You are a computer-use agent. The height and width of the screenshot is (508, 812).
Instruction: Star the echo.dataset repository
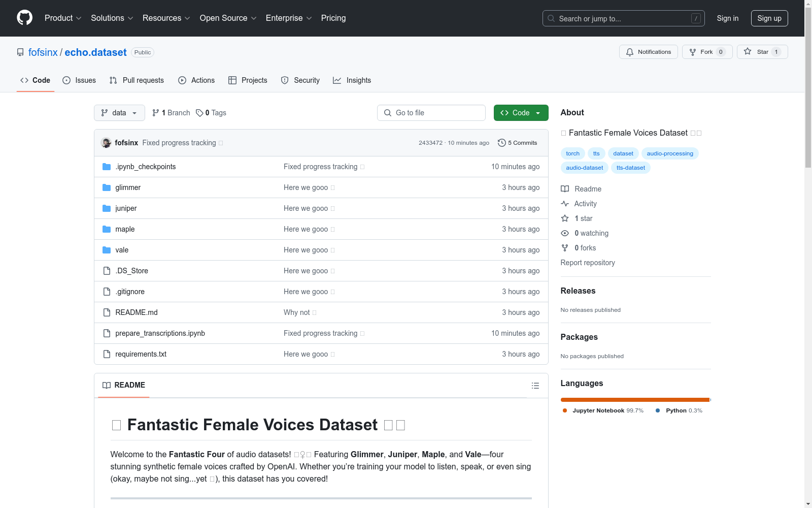(x=762, y=52)
